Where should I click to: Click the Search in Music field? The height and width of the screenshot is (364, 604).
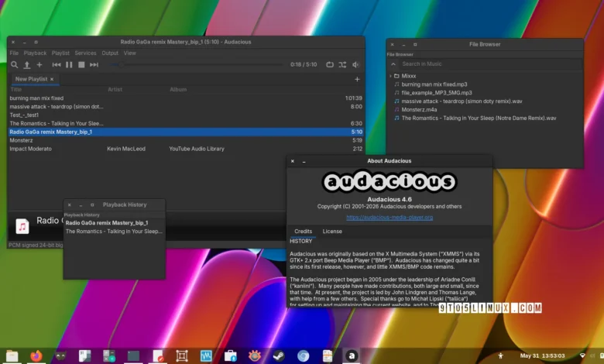coord(490,64)
